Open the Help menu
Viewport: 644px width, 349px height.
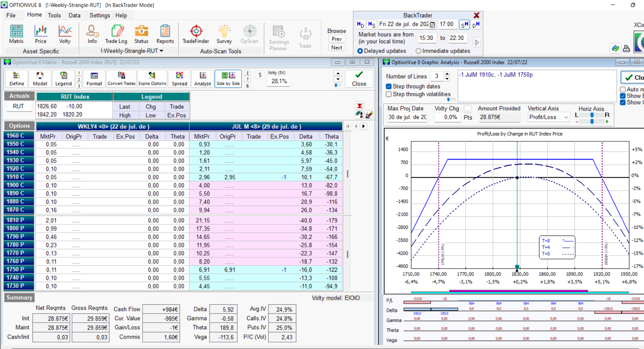click(121, 15)
